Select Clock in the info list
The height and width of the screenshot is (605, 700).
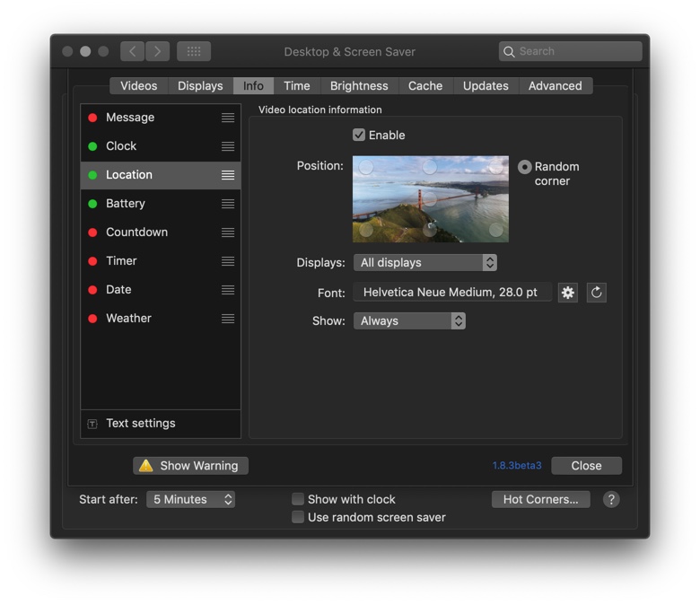click(x=161, y=146)
